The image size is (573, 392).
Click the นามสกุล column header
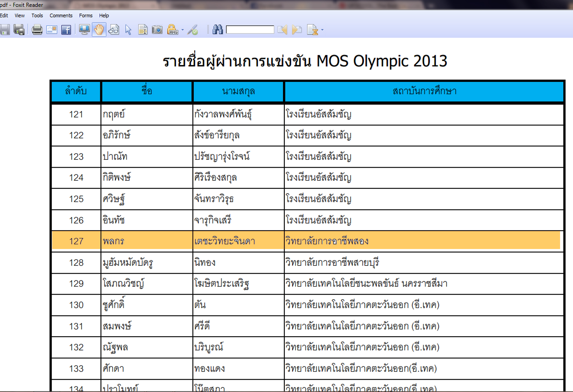click(x=238, y=91)
